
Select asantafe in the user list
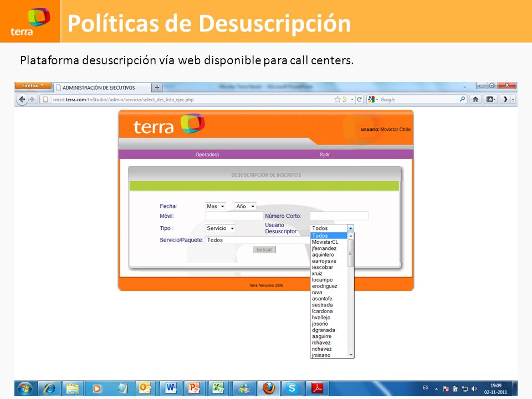tap(329, 299)
